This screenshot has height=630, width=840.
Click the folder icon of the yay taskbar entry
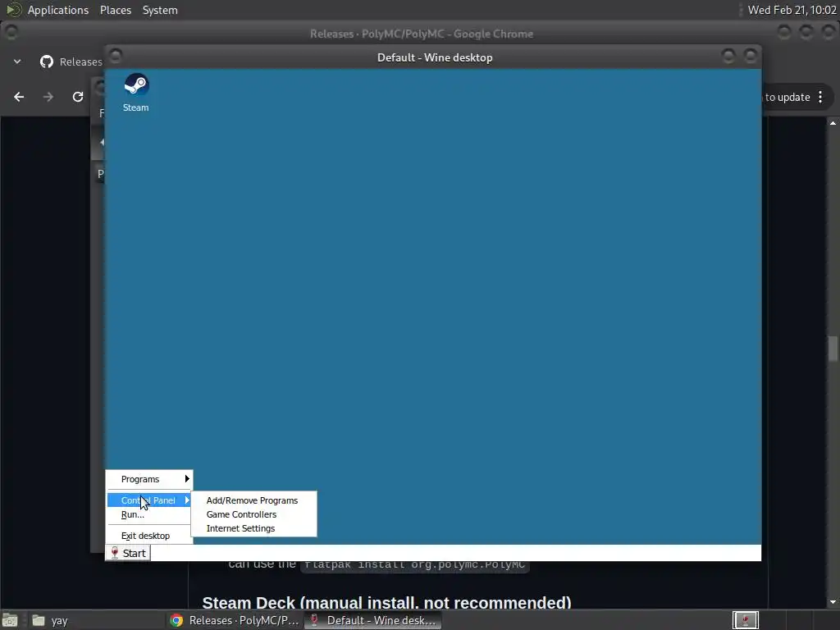coord(39,620)
